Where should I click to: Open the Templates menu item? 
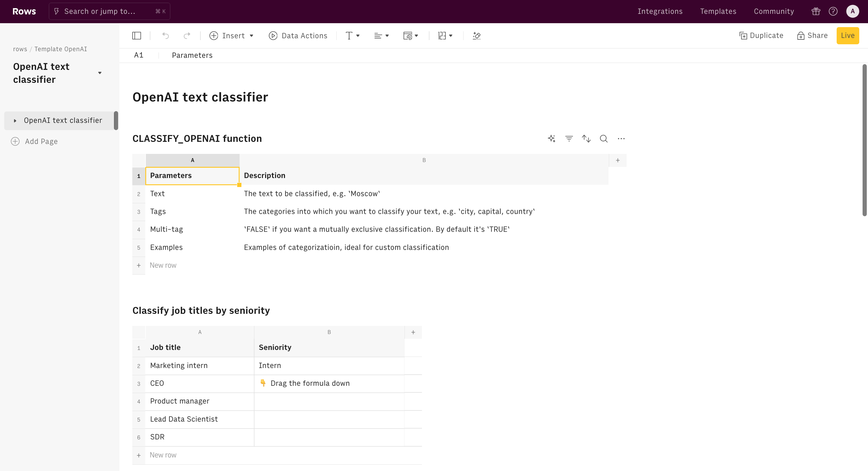point(718,11)
